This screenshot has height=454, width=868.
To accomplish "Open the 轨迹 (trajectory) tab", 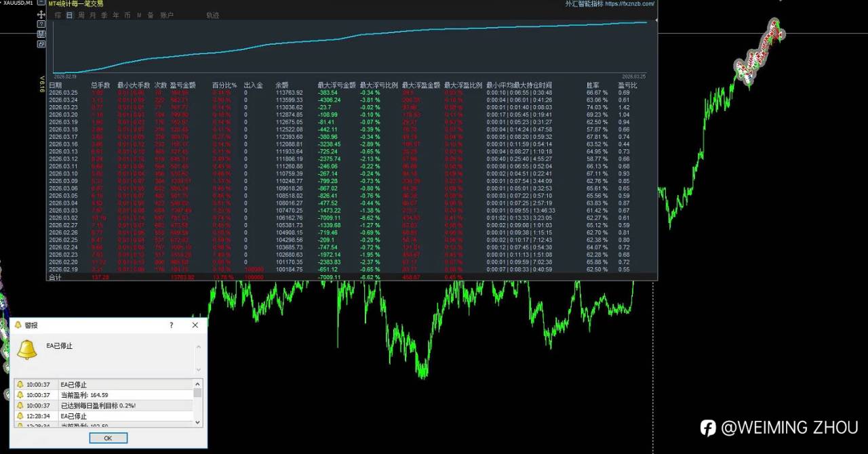I will tap(212, 15).
